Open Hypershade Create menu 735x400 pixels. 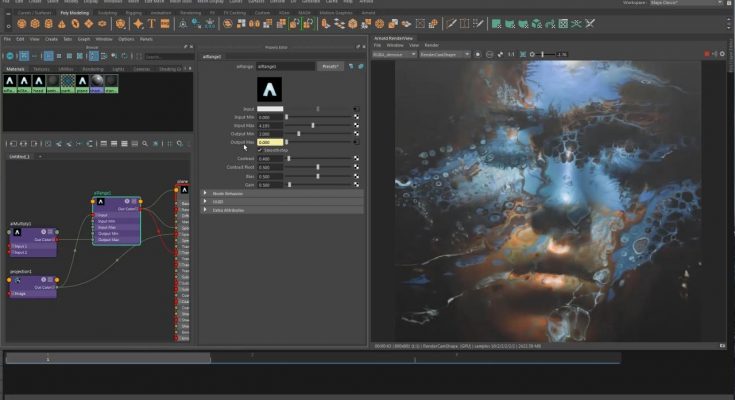point(51,39)
